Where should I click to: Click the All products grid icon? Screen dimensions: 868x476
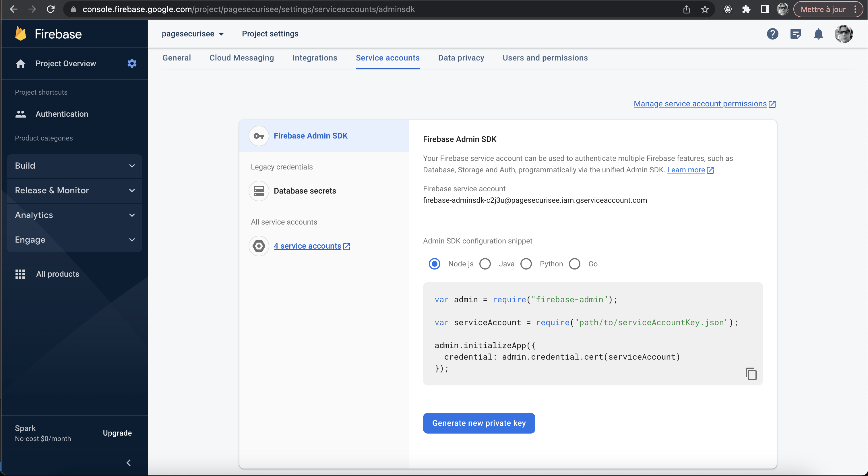pyautogui.click(x=20, y=274)
